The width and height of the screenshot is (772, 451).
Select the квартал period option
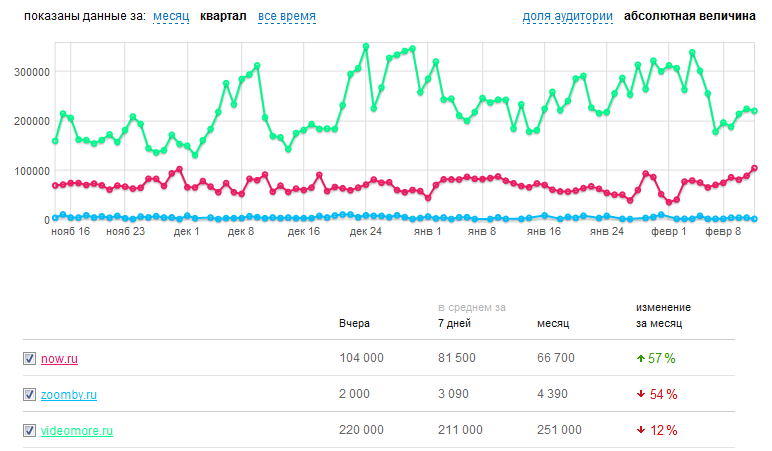click(223, 17)
